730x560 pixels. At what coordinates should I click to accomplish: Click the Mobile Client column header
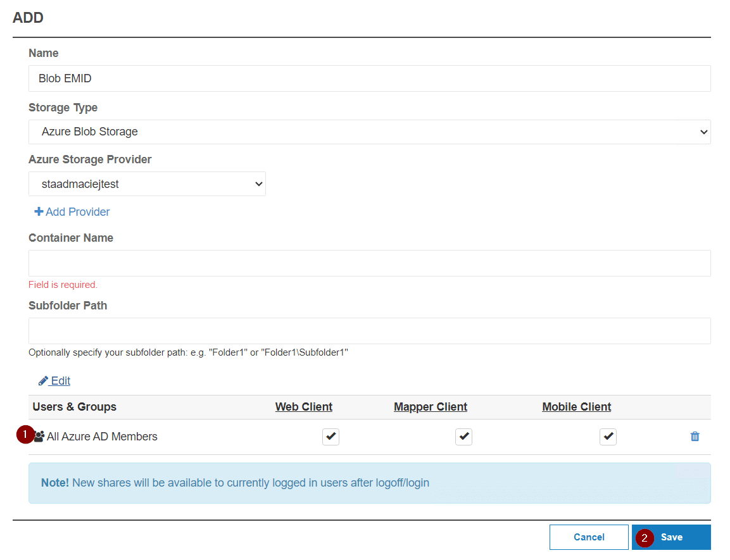tap(576, 407)
